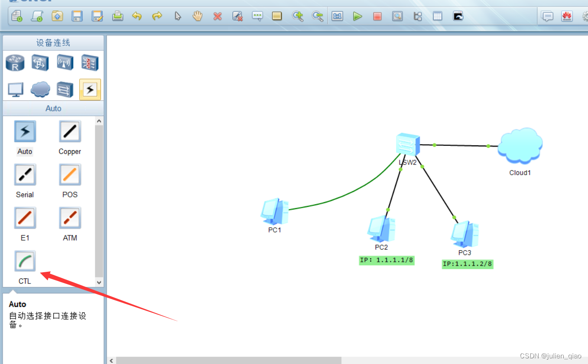
Task: Select the PC3 device on canvas
Action: (x=465, y=234)
